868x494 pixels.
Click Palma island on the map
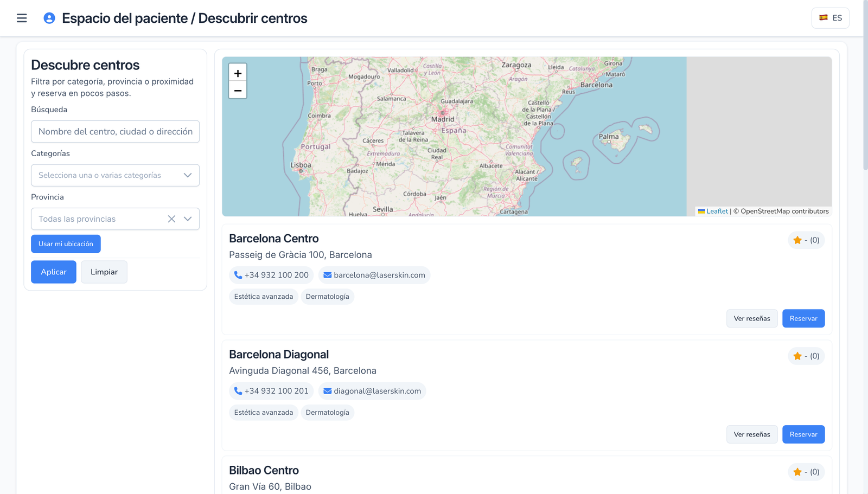click(x=609, y=137)
